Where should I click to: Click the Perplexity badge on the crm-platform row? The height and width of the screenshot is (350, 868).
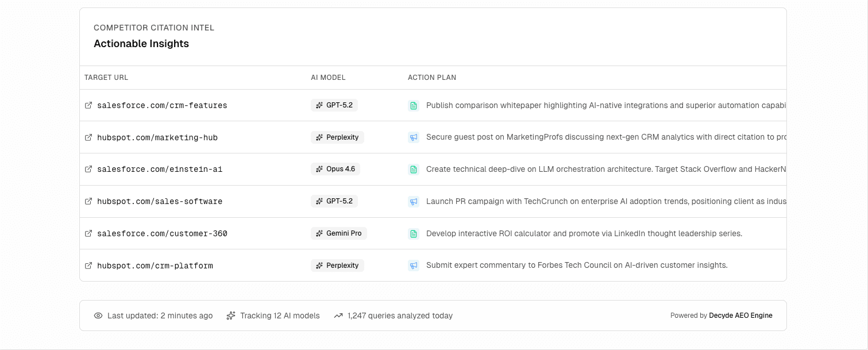pos(337,266)
